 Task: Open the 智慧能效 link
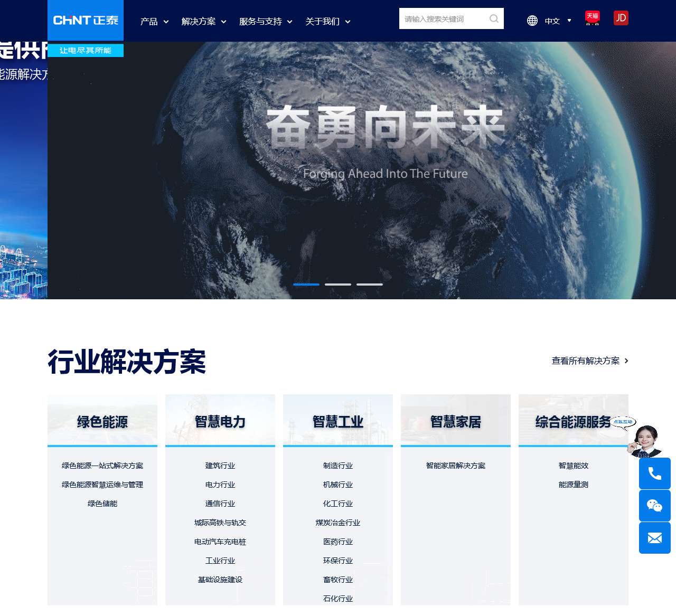(x=574, y=466)
